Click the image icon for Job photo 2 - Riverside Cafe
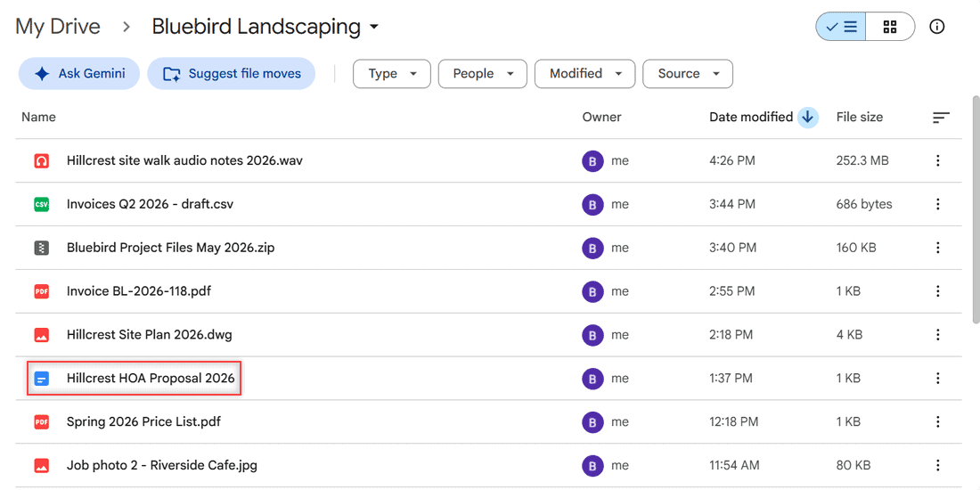The height and width of the screenshot is (490, 980). [x=41, y=465]
